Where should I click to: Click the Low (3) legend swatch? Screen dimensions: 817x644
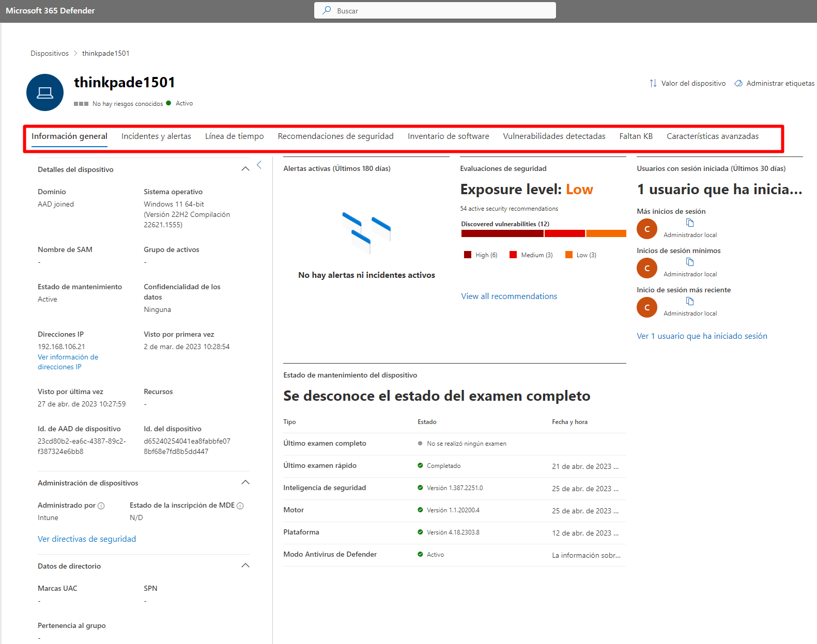tap(569, 255)
